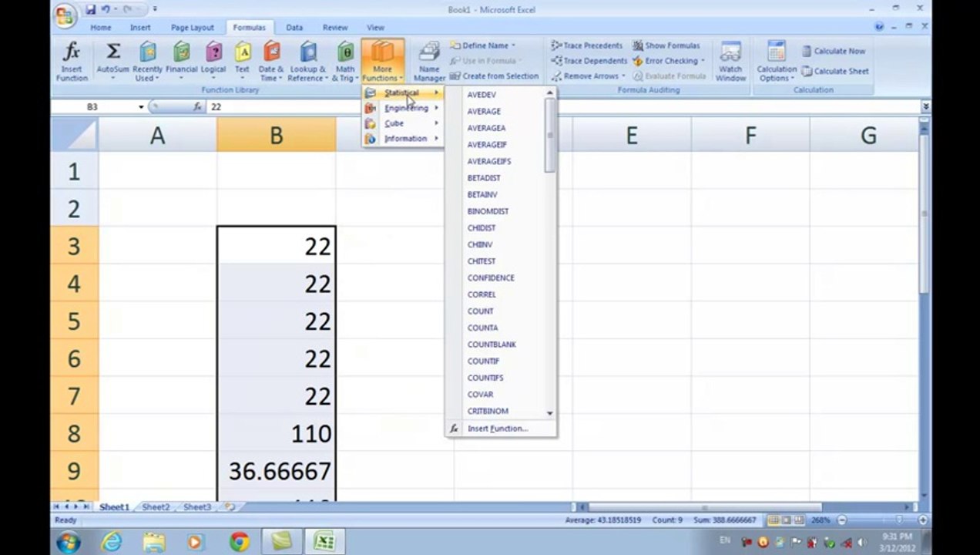980x555 pixels.
Task: Switch to the Review tab
Action: pyautogui.click(x=335, y=27)
